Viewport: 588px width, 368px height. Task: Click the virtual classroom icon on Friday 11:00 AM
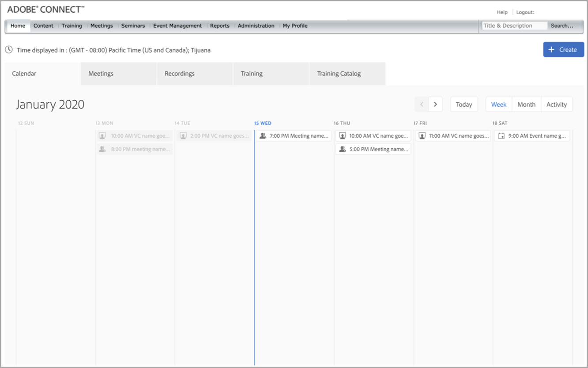(x=422, y=136)
